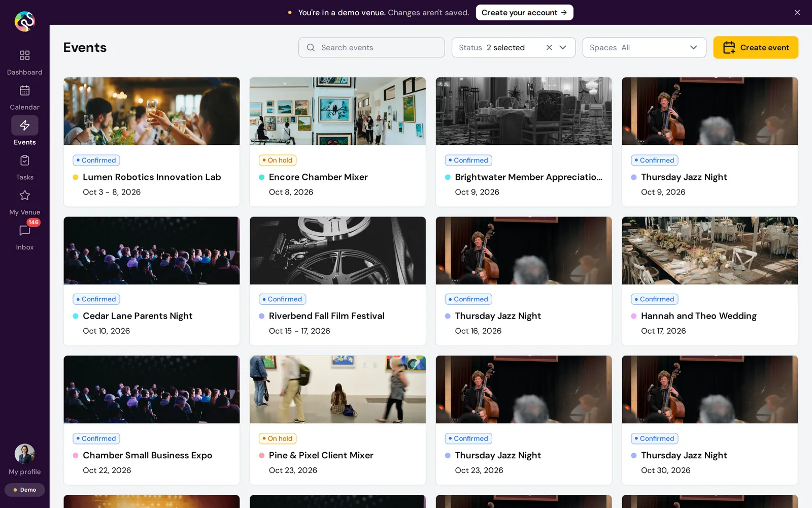
Task: Open the Inbox chat icon
Action: (x=24, y=231)
